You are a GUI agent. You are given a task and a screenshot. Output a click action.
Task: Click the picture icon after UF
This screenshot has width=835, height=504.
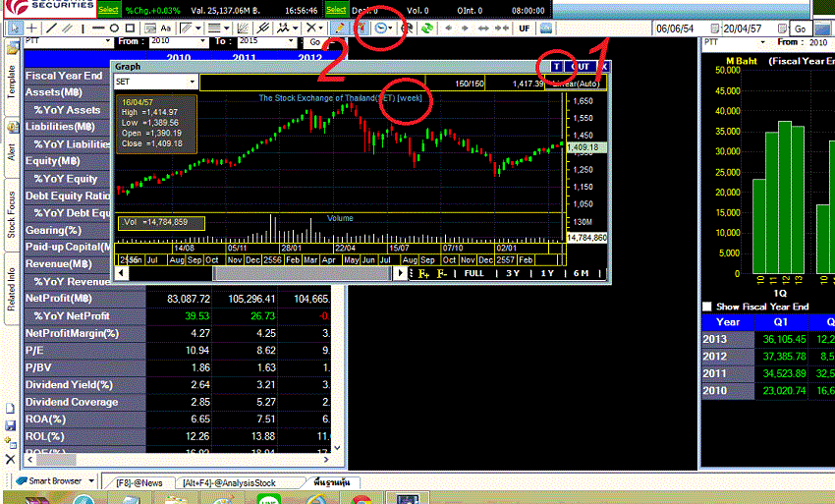point(546,28)
